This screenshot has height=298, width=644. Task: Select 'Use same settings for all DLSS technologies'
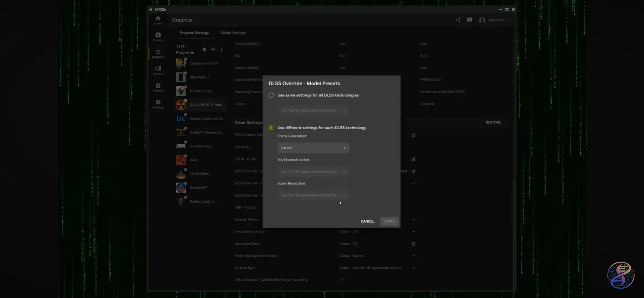tap(271, 95)
